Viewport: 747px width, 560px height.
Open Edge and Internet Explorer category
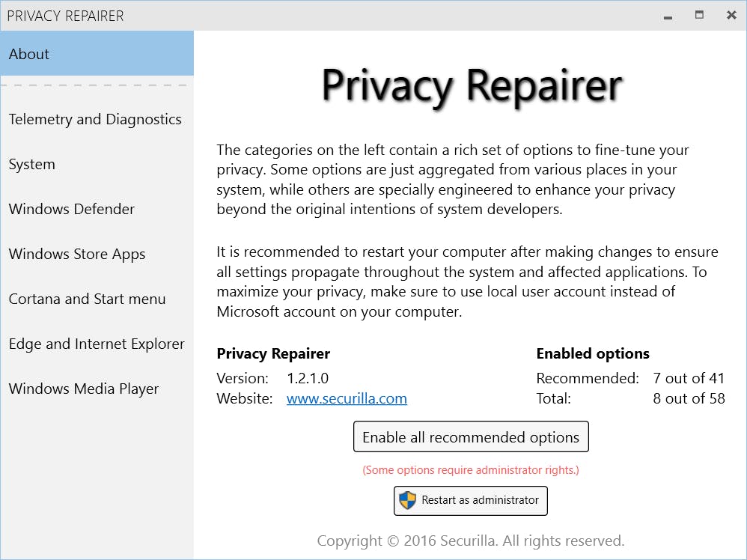tap(97, 344)
